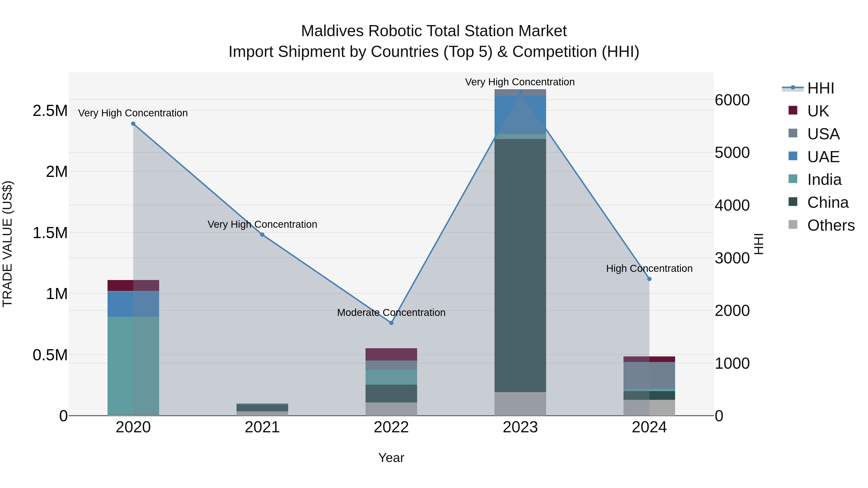Click the UK segment of the 2020 bar
This screenshot has height=488, width=868.
(x=133, y=285)
